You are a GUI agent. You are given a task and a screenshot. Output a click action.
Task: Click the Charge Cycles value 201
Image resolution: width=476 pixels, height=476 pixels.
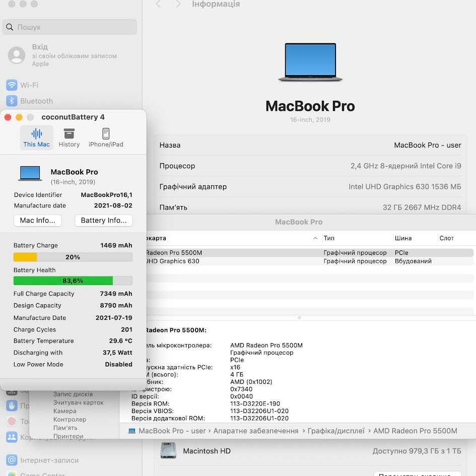(x=126, y=329)
